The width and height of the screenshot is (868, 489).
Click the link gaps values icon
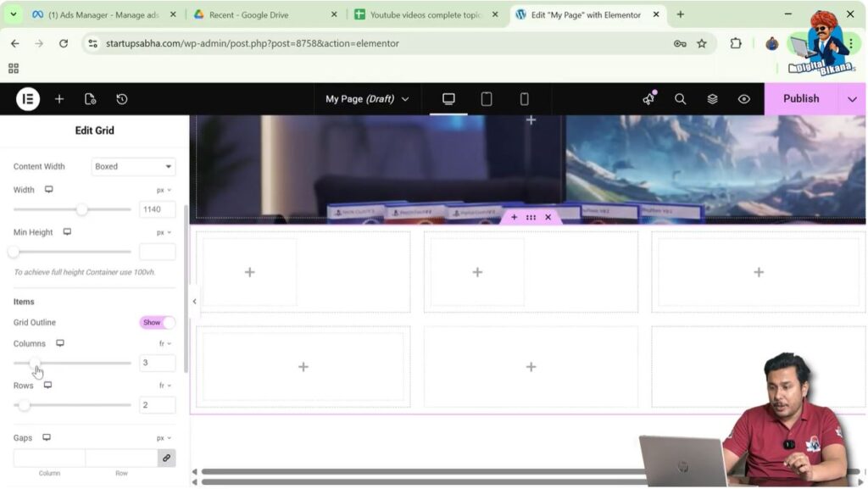pos(166,458)
